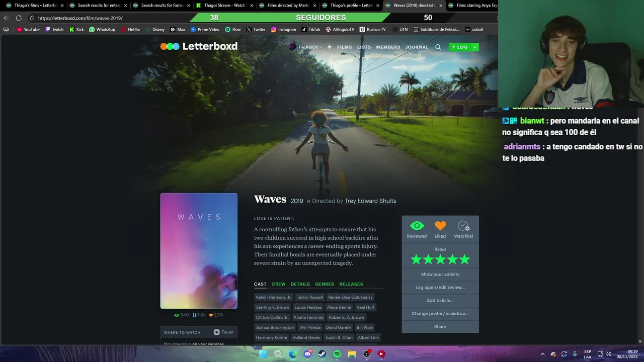Open cast member Taylor Russell
The width and height of the screenshot is (644, 362).
(x=310, y=297)
